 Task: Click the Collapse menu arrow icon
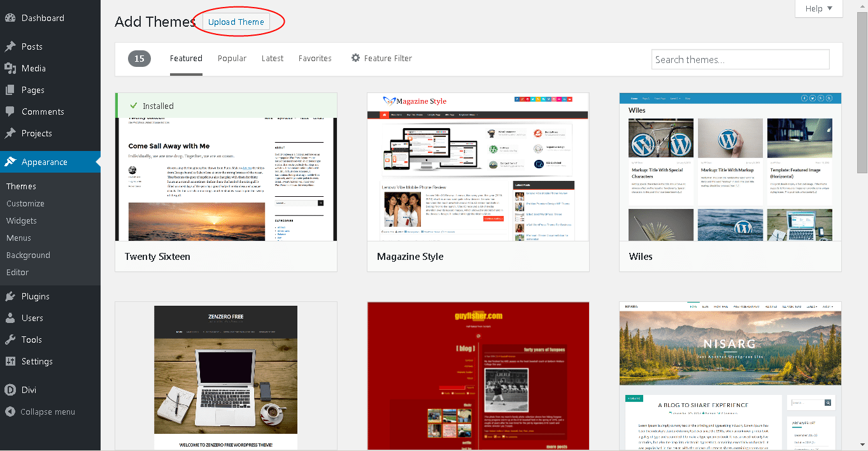pyautogui.click(x=10, y=412)
